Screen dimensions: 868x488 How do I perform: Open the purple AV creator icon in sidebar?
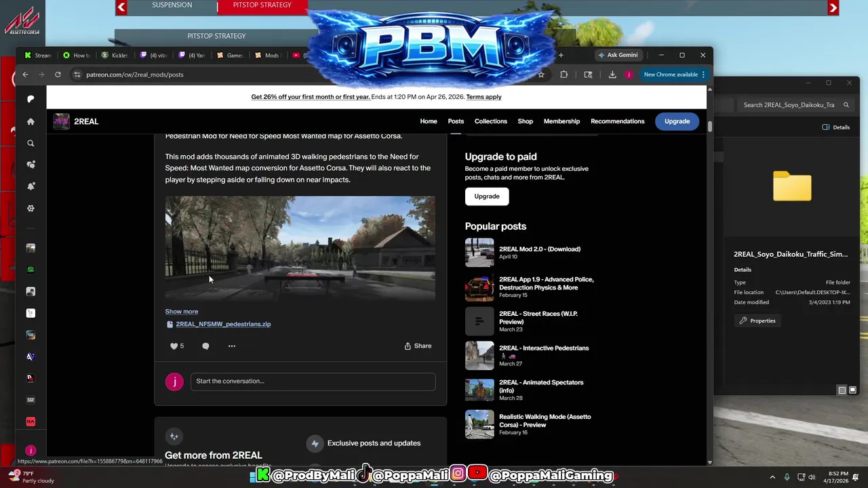[x=31, y=357]
